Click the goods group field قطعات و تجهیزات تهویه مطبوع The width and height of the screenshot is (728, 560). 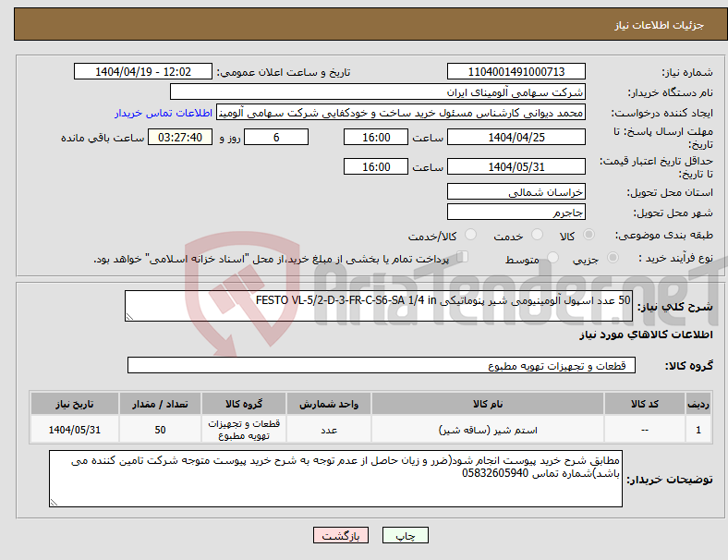(382, 365)
